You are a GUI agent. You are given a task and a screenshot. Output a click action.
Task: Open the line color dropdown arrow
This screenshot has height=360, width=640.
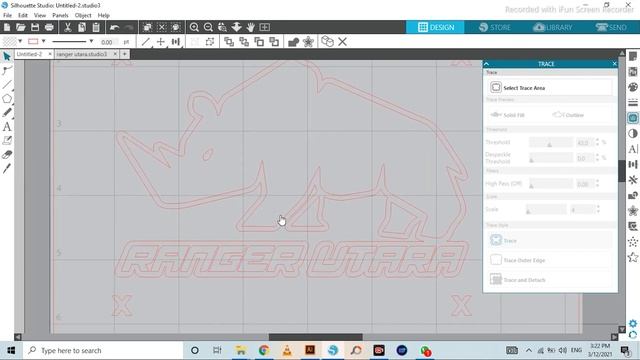(43, 41)
